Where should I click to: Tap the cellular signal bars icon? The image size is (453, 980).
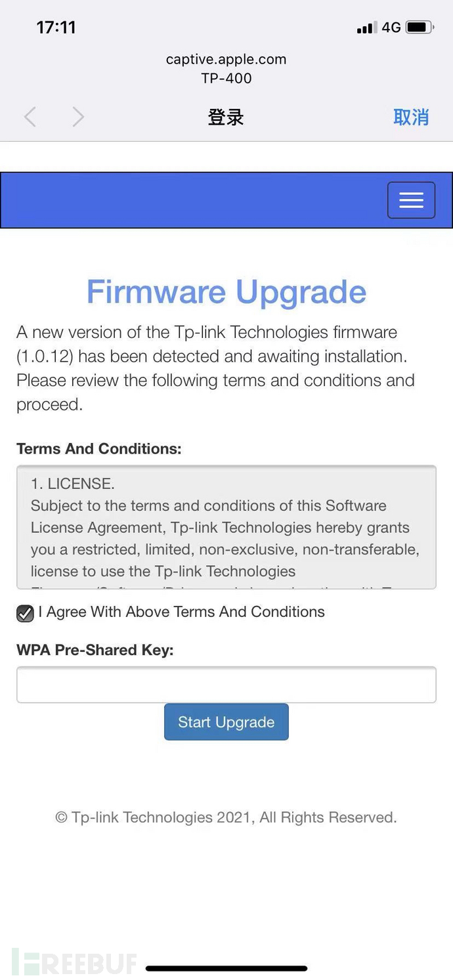[366, 28]
